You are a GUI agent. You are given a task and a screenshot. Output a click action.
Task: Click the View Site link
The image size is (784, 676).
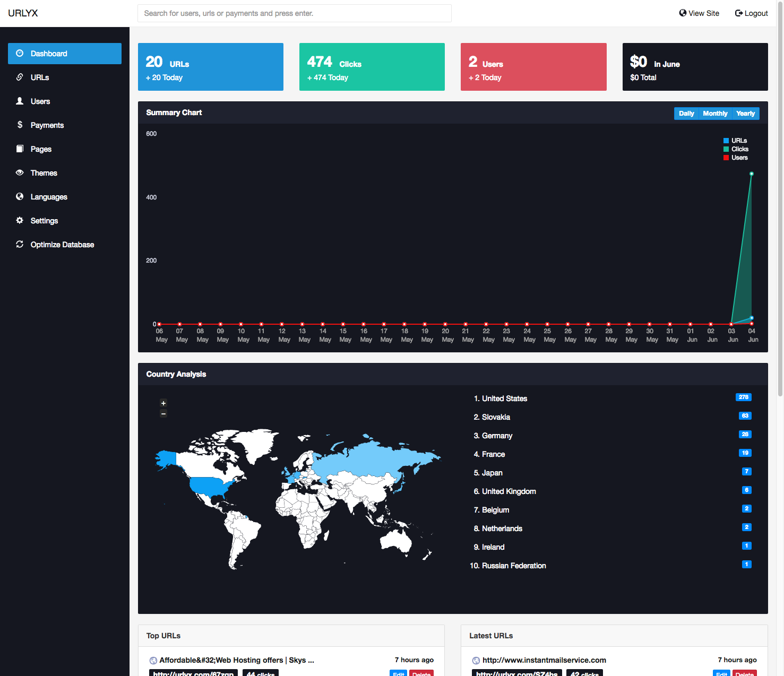[x=699, y=13]
